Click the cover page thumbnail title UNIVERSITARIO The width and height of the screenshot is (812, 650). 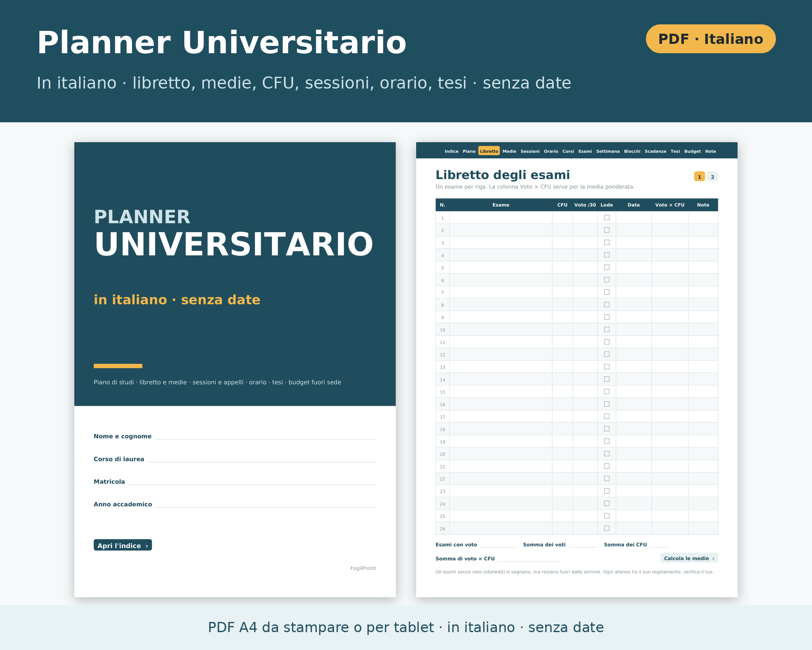pyautogui.click(x=234, y=244)
